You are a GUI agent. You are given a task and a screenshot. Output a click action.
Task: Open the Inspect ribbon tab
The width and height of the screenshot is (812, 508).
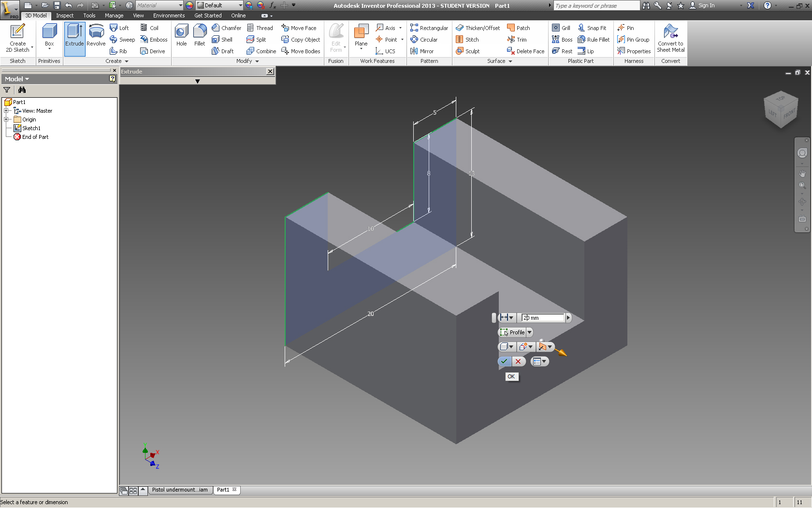(65, 15)
